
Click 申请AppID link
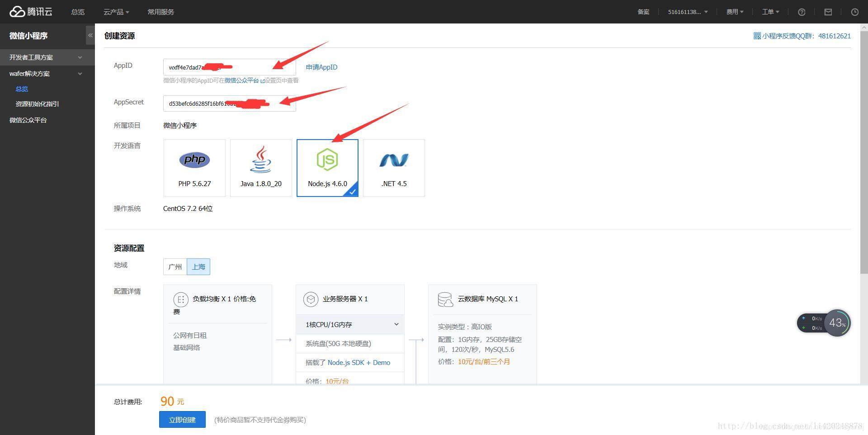(321, 67)
